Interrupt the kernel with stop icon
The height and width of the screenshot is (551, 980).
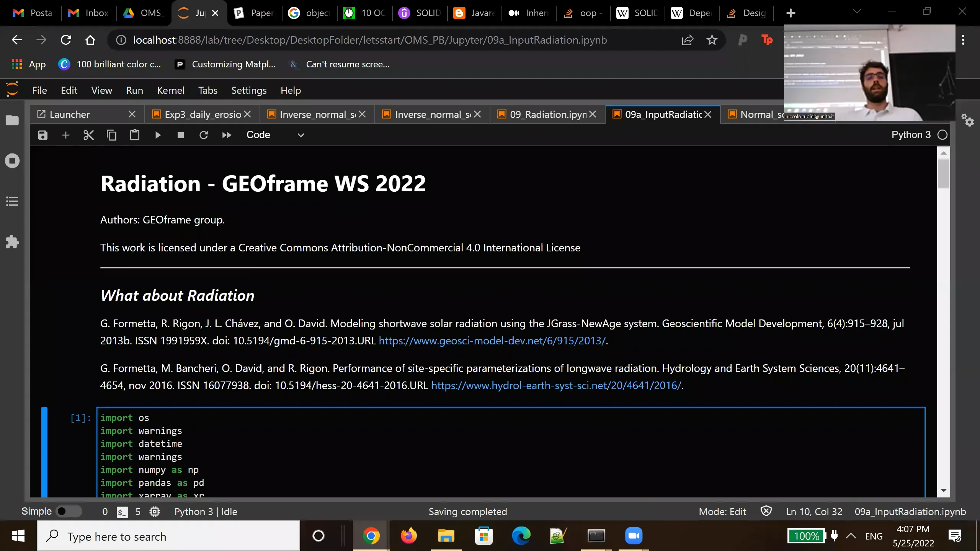pyautogui.click(x=181, y=135)
